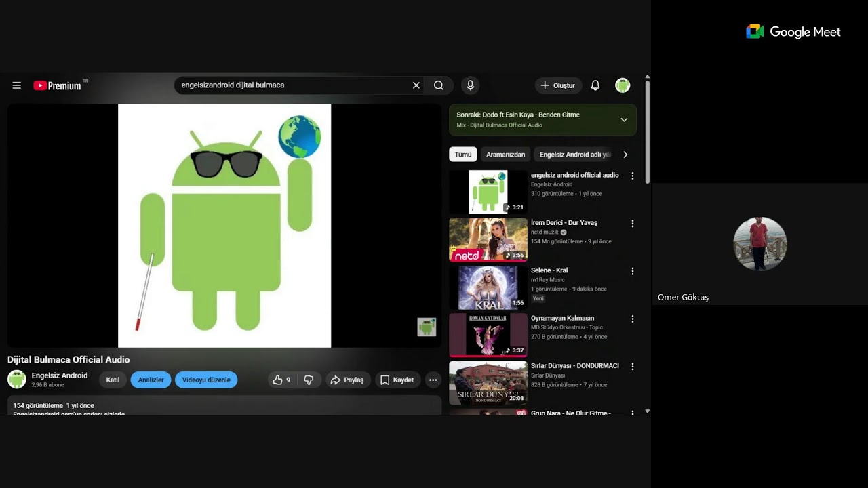Image resolution: width=868 pixels, height=488 pixels.
Task: Open Oynamayan Kalmasın video thumbnail
Action: tap(488, 335)
